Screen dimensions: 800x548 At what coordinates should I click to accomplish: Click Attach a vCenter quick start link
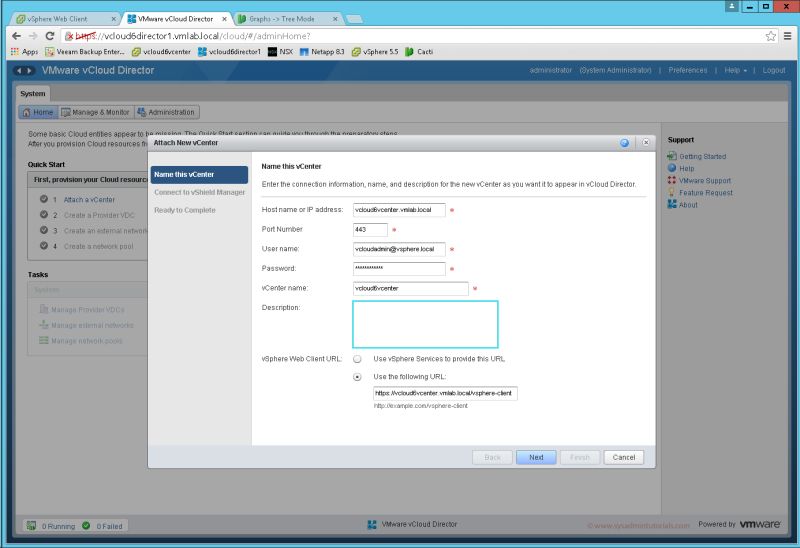(89, 200)
